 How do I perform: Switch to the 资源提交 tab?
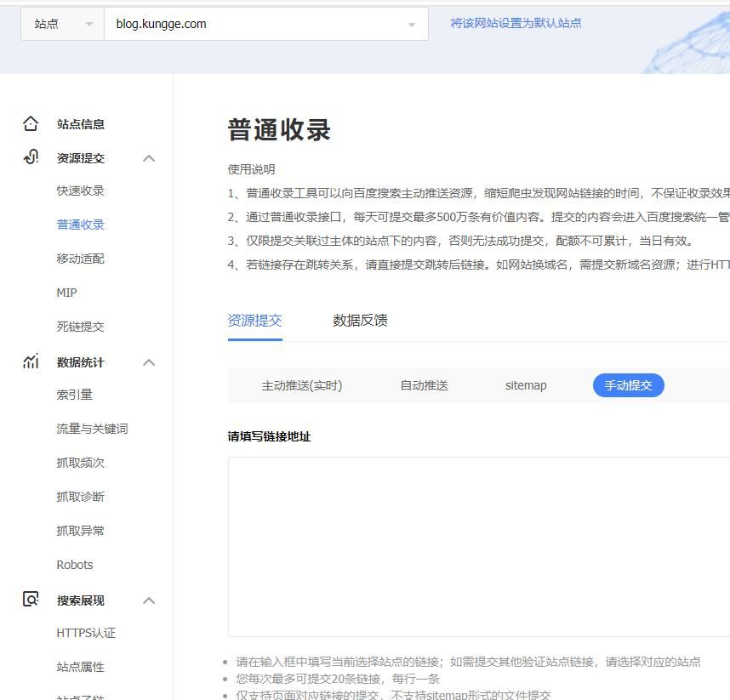click(x=255, y=321)
